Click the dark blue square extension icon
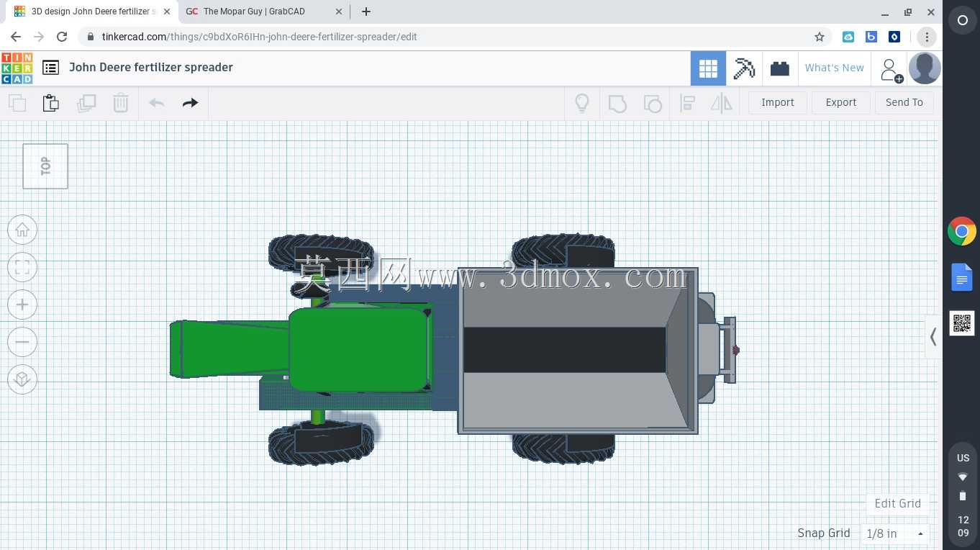Viewport: 980px width, 550px height. [x=894, y=37]
